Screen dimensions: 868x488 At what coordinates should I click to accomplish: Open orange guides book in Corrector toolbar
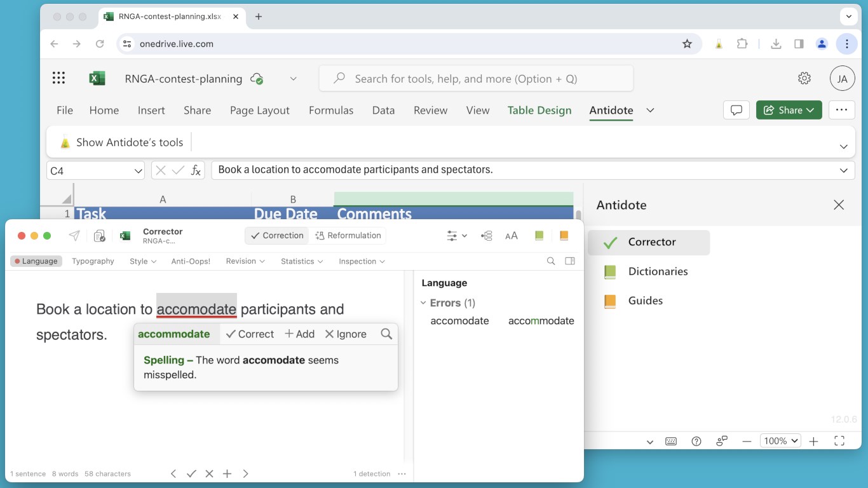pos(564,236)
